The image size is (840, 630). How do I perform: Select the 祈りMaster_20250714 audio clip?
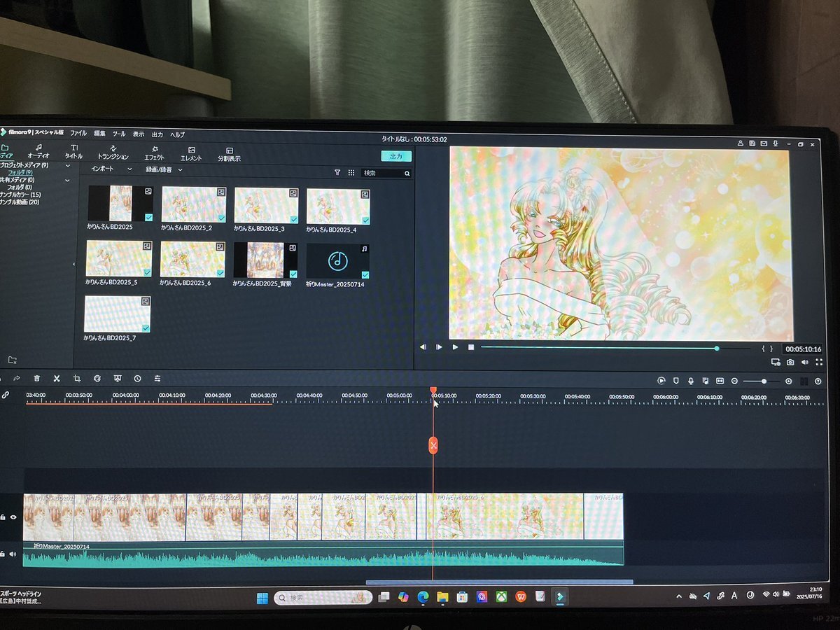click(338, 261)
